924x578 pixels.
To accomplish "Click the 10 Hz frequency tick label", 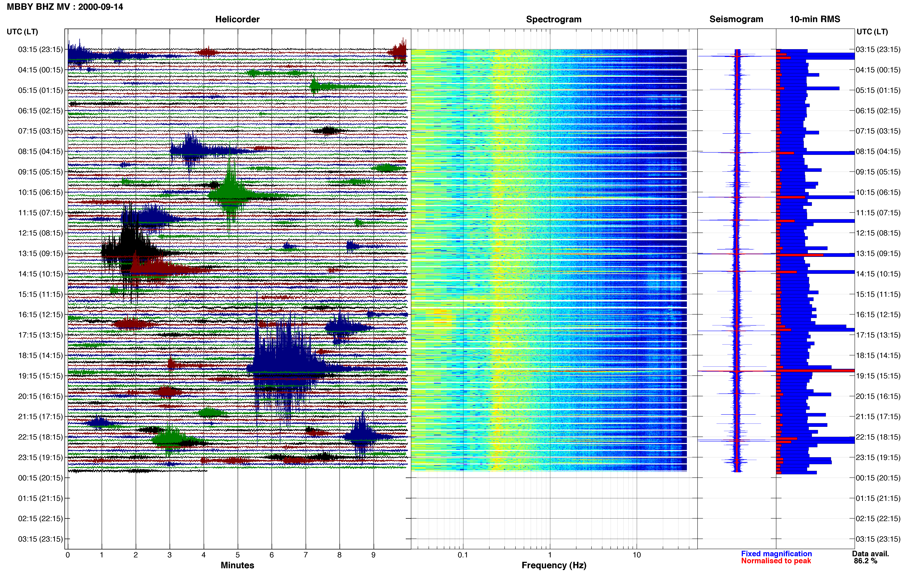I will (636, 555).
